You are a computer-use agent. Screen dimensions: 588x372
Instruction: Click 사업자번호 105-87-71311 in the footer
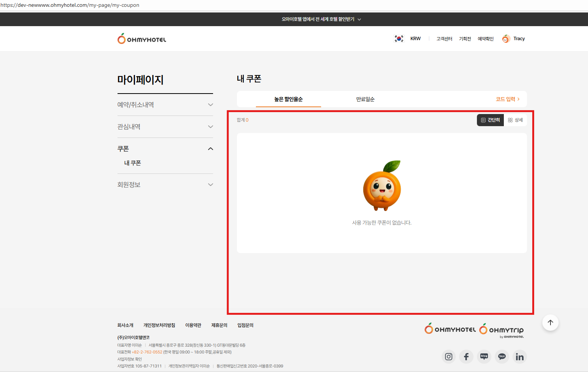pos(140,366)
